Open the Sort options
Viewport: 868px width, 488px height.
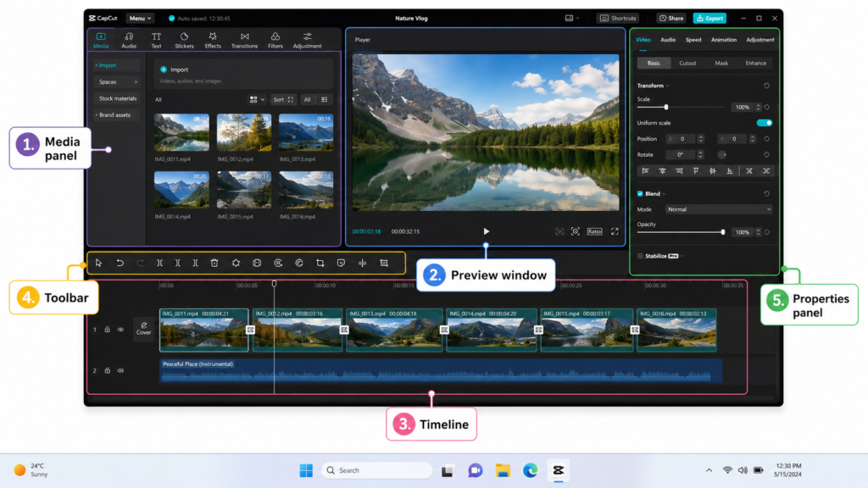(x=283, y=100)
